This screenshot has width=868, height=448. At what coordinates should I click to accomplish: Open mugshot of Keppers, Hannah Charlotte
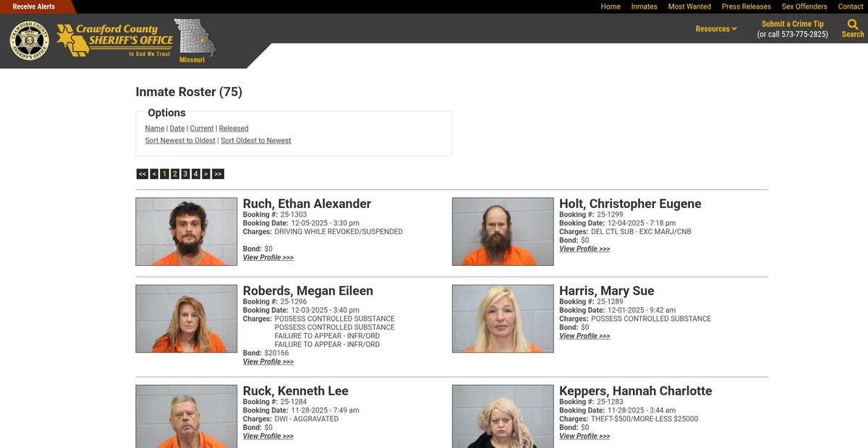[x=503, y=416]
